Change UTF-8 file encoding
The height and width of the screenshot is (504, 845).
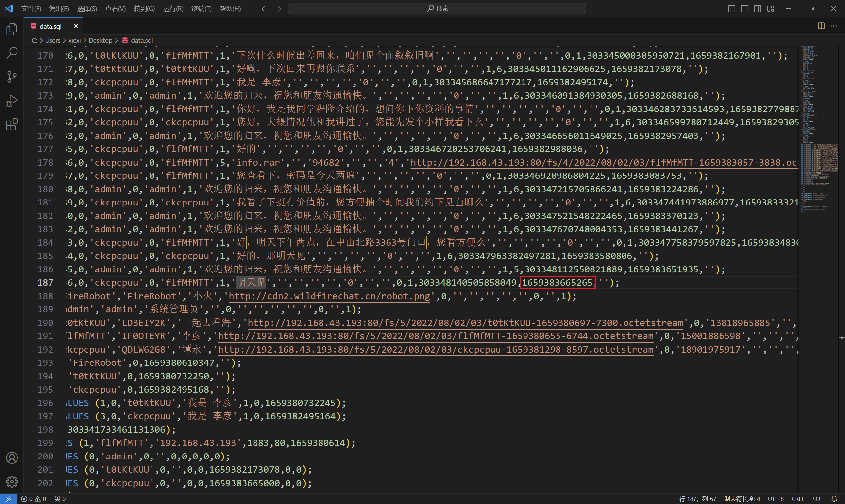(x=776, y=499)
